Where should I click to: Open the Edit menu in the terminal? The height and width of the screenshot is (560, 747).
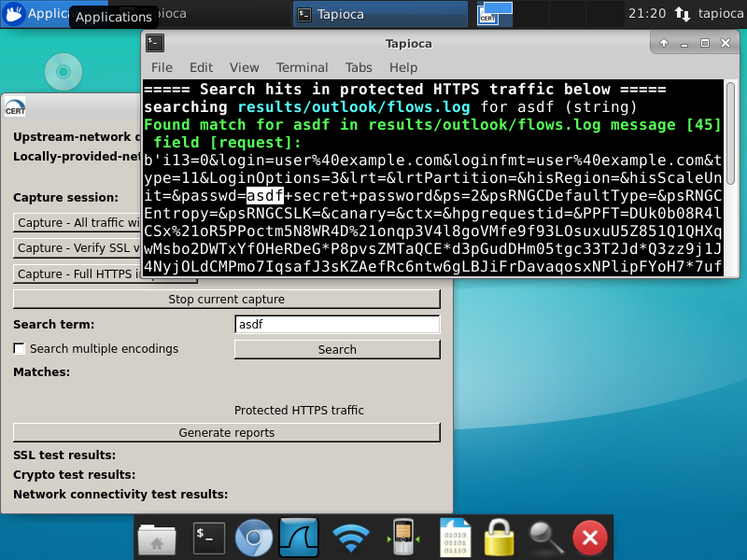click(x=201, y=67)
